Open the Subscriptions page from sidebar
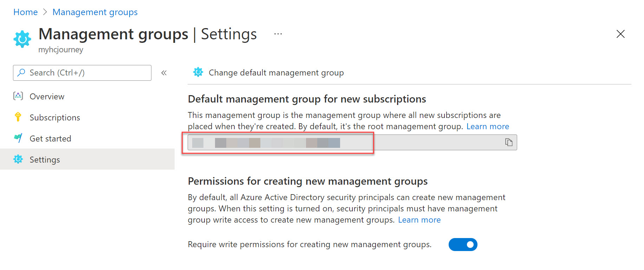Screen dimensions: 644x270 pos(54,117)
